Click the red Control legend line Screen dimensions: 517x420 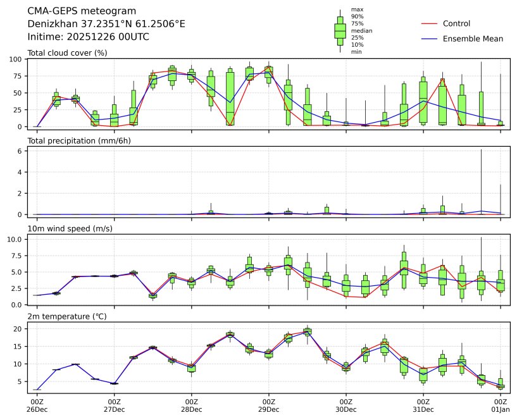(x=430, y=24)
